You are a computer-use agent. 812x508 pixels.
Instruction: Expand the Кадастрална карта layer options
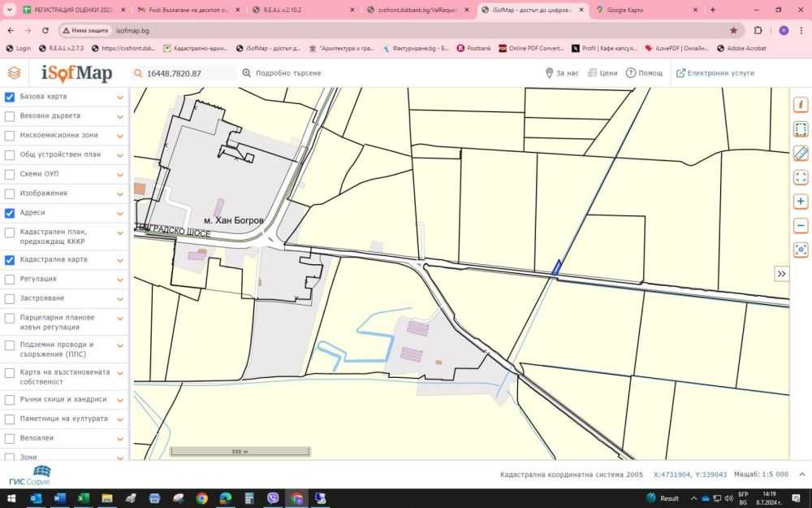coord(120,260)
